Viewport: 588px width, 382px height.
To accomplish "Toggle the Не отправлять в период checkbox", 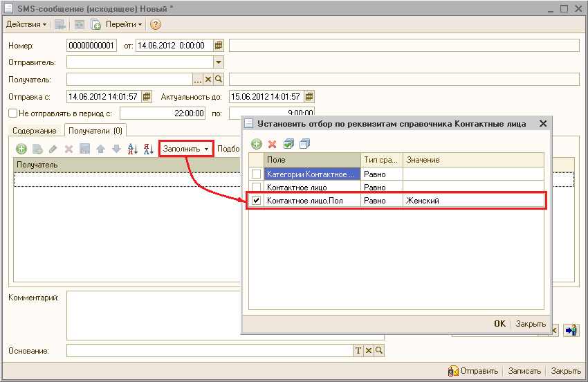I will click(x=12, y=113).
